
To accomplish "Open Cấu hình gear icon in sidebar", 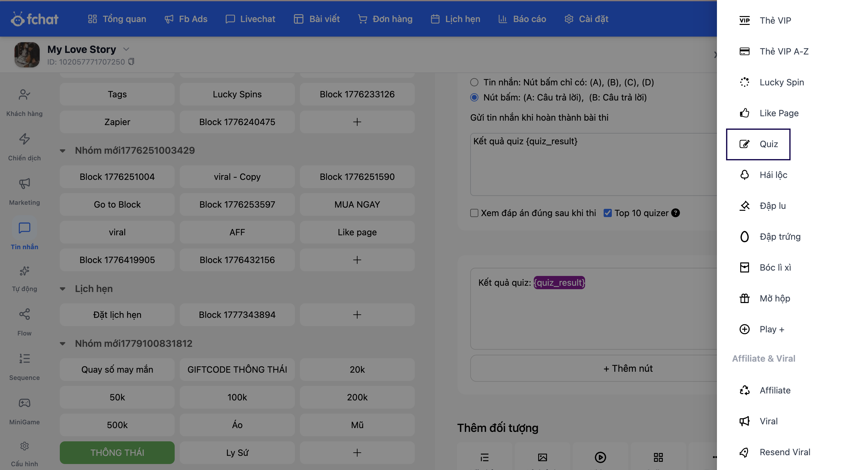I will coord(24,446).
